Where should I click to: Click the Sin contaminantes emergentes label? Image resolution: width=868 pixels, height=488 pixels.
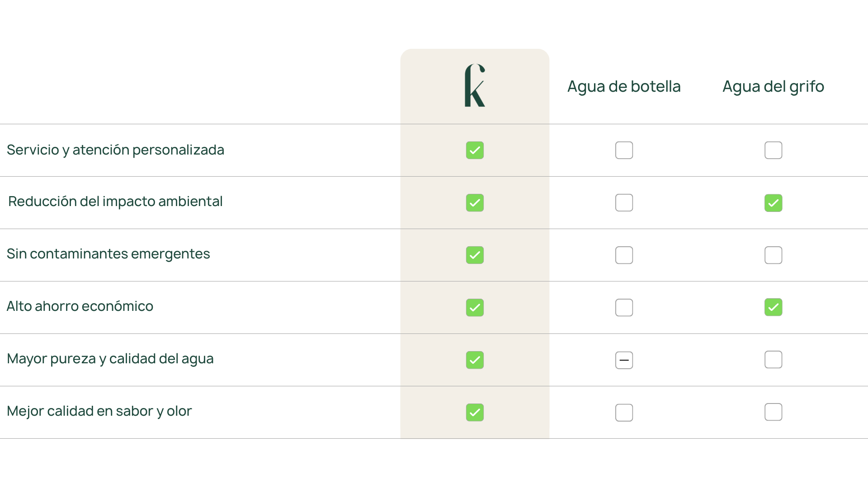(108, 254)
